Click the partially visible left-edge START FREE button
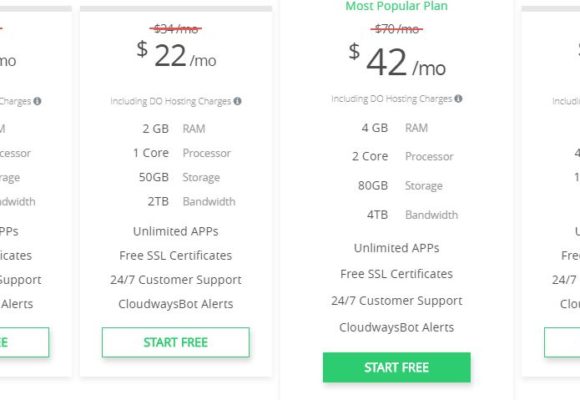Image resolution: width=580 pixels, height=400 pixels. point(24,342)
